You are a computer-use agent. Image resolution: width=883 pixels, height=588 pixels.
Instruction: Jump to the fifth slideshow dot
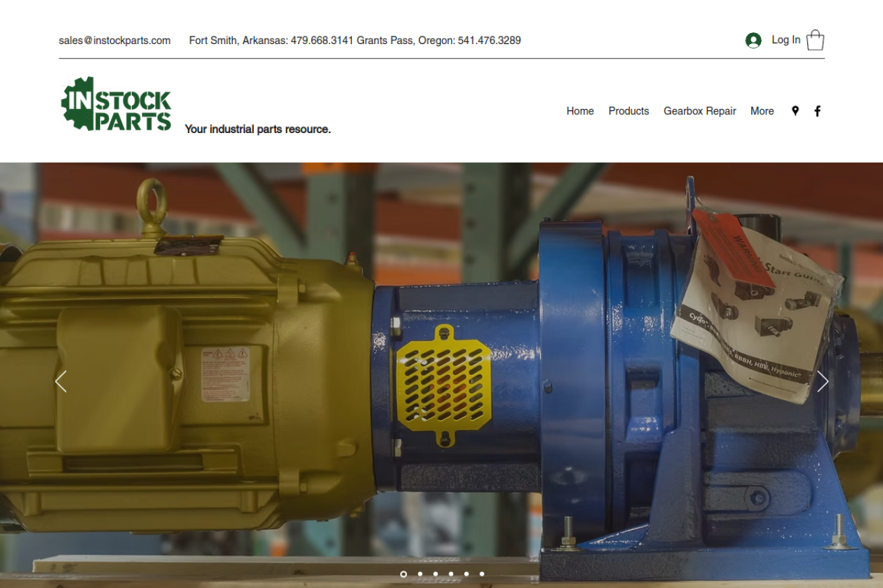[466, 574]
